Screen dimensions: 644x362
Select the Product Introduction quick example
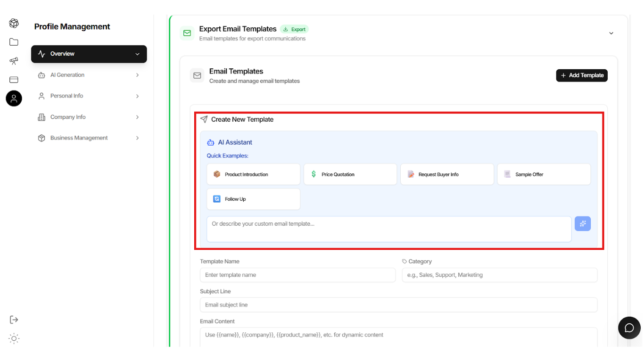253,174
